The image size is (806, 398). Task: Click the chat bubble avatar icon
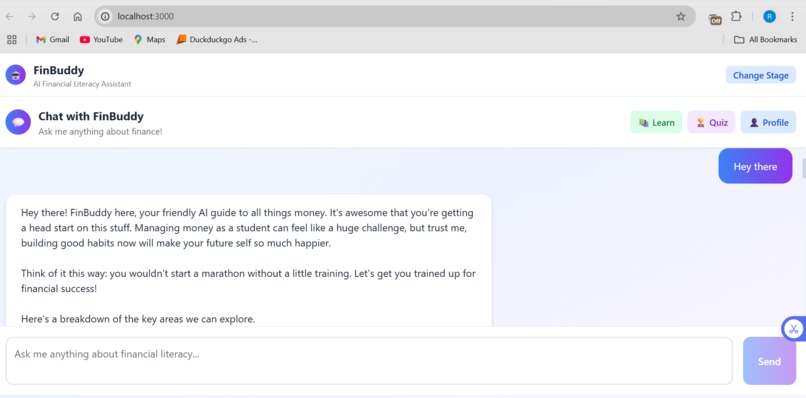pyautogui.click(x=18, y=122)
